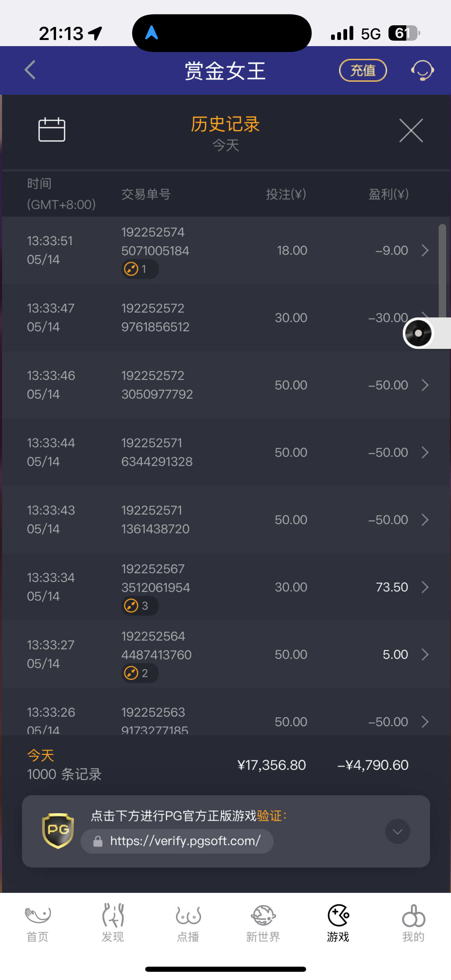Tap the floating vinyl disc widget
This screenshot has width=451, height=980.
coord(419,333)
